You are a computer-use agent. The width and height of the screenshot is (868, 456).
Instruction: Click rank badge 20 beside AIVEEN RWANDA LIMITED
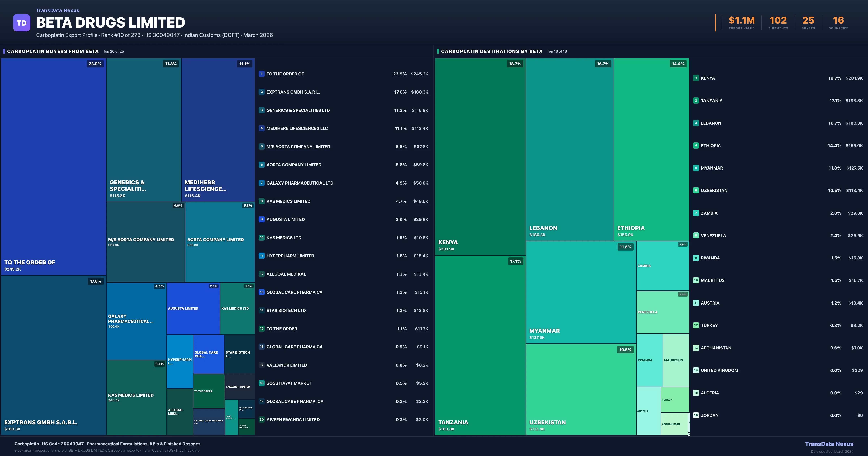click(x=261, y=420)
